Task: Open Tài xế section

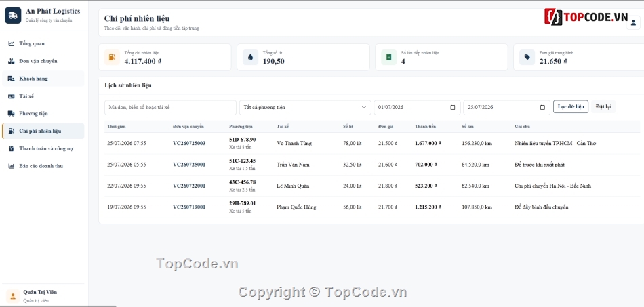Action: tap(43, 96)
